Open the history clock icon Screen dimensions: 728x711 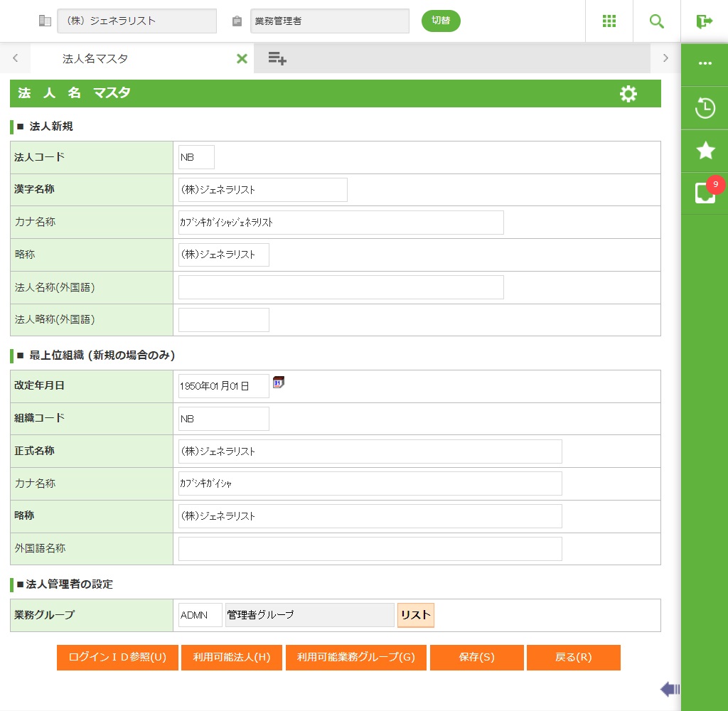click(705, 108)
